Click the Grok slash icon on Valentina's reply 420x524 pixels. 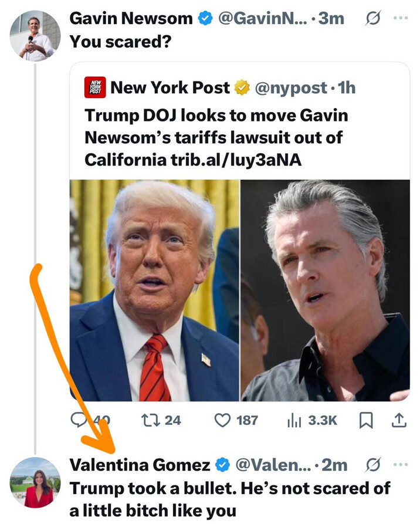pyautogui.click(x=373, y=465)
